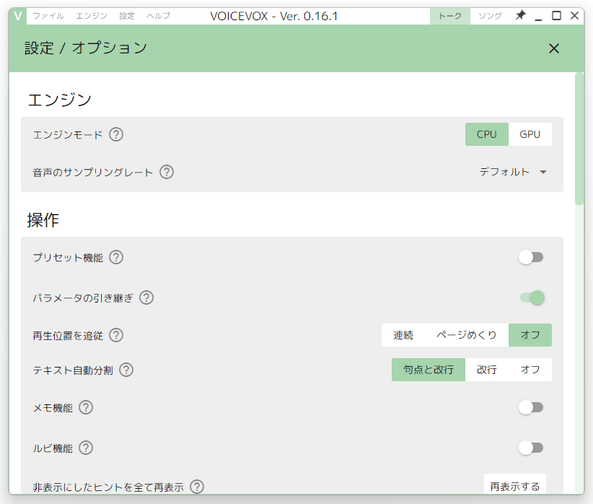Switch to the トーク tab
This screenshot has width=593, height=504.
pyautogui.click(x=450, y=16)
